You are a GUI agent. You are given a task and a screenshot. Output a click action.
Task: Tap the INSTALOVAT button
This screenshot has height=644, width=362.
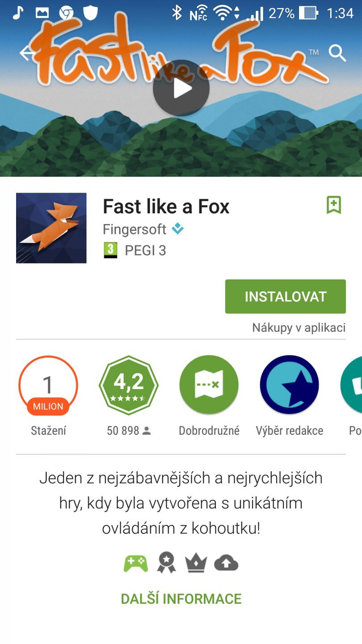tap(286, 297)
